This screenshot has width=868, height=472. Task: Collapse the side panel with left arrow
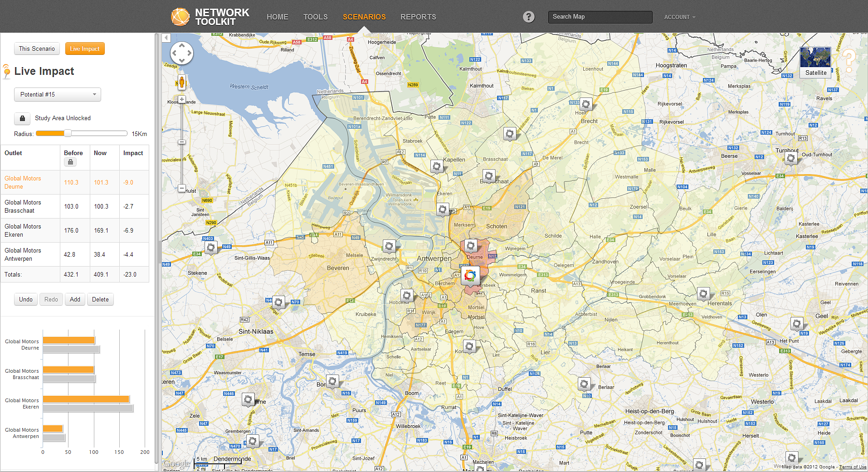point(166,38)
